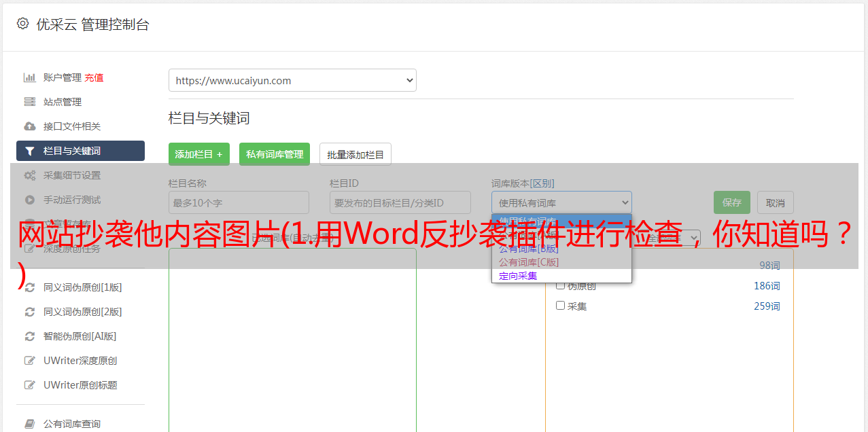The width and height of the screenshot is (868, 432).
Task: Click the 取消 button
Action: point(776,202)
